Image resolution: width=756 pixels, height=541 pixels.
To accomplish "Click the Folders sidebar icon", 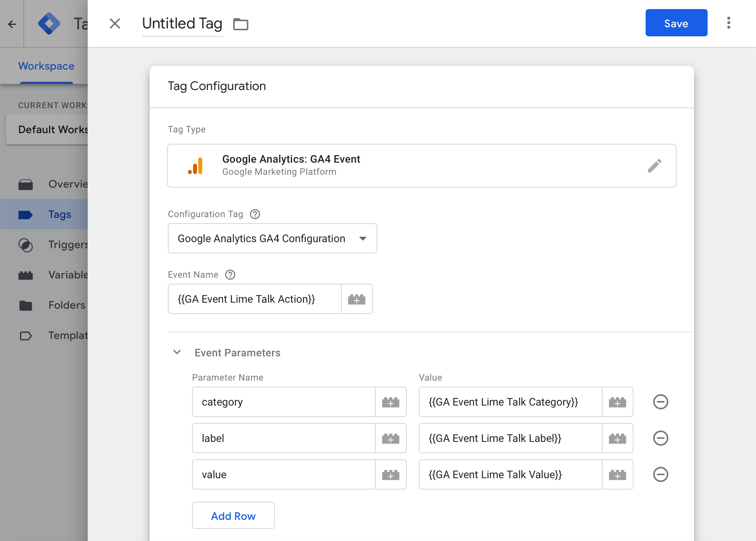I will point(26,305).
